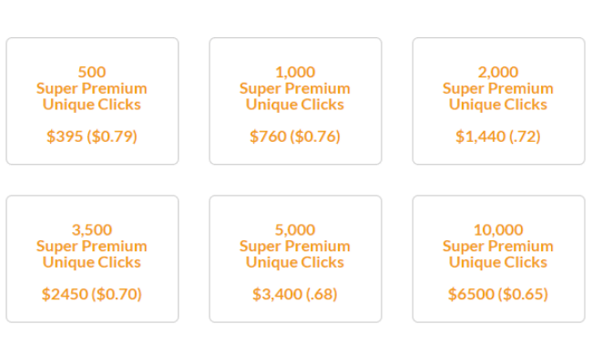Viewport: 592px width, 364px height.
Task: Select the $395 ($0.79) price text
Action: pos(92,136)
